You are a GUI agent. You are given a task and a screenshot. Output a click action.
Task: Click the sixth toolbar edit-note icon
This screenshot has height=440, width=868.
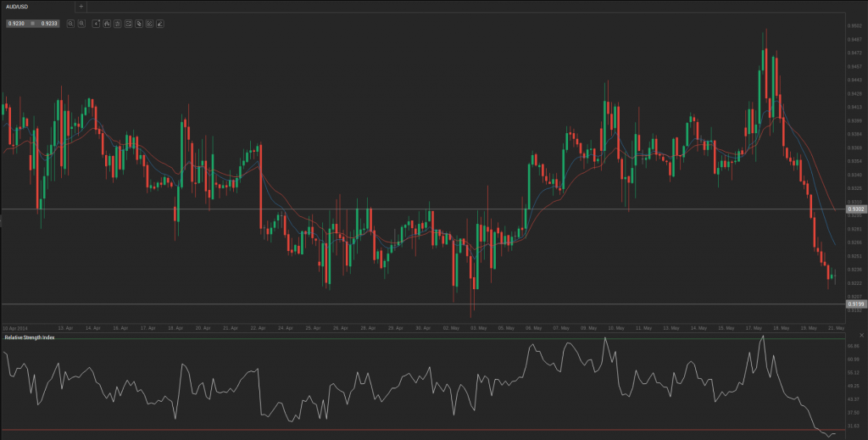[148, 24]
